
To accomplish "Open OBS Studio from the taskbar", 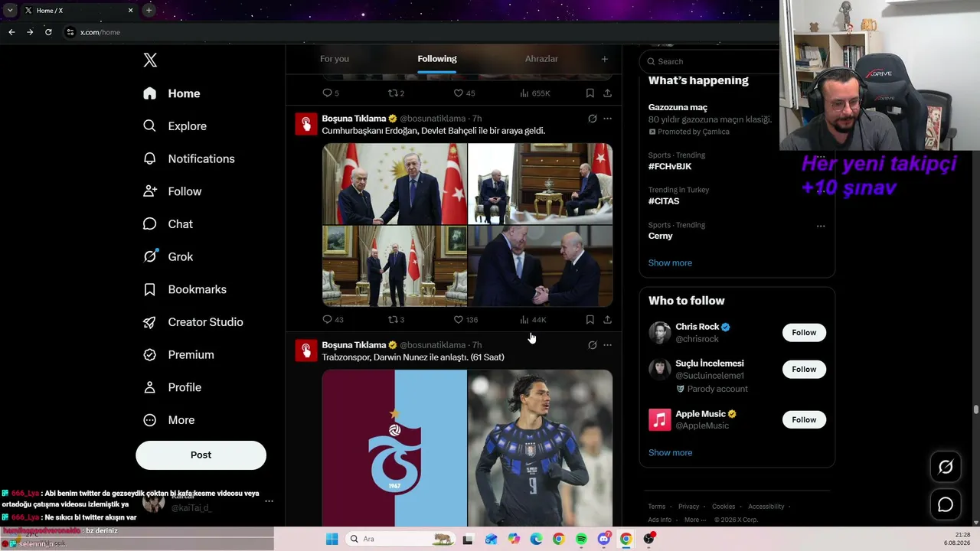I will coord(649,540).
